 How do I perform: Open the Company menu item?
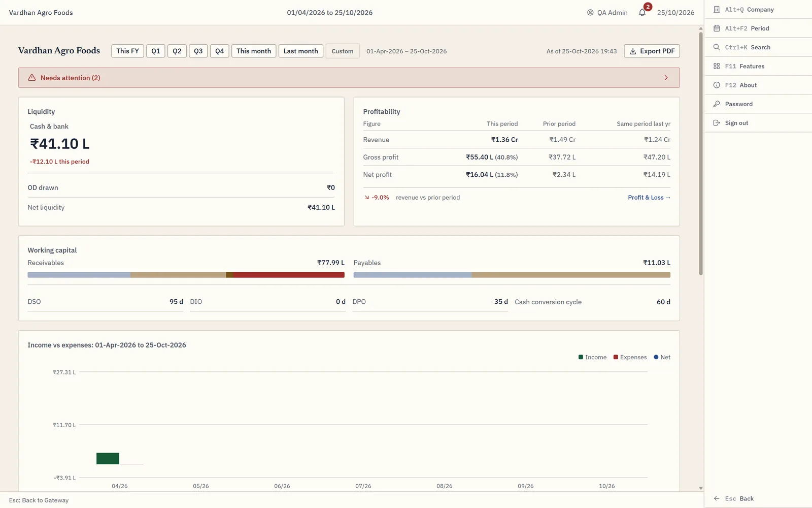[758, 10]
